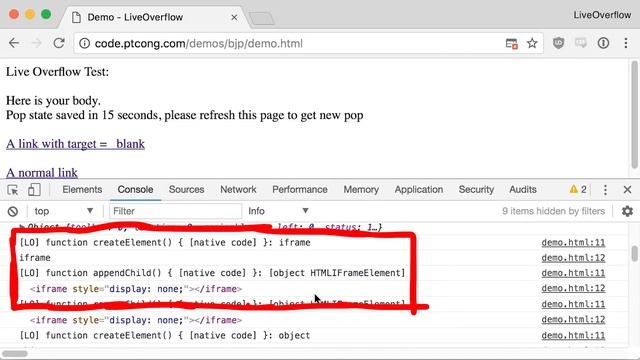Open the top context dropdown
This screenshot has height=360, width=640.
(64, 211)
